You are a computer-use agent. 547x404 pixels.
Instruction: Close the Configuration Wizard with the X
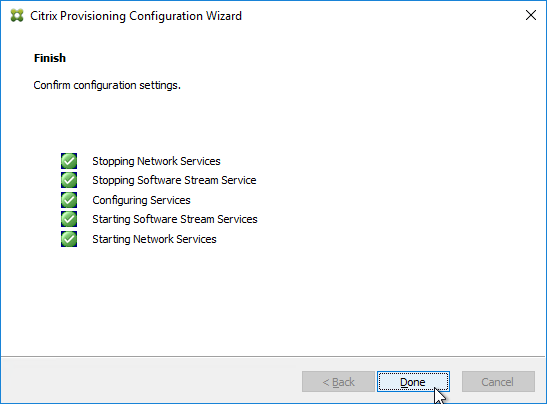[x=531, y=15]
